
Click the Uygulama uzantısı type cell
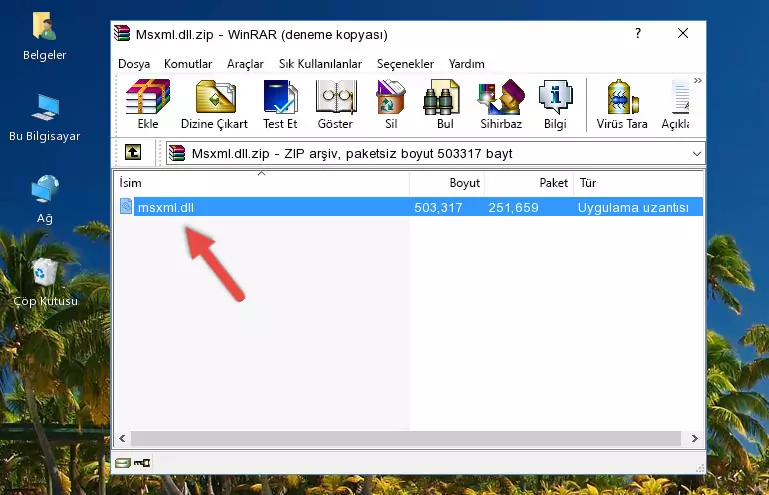point(633,208)
